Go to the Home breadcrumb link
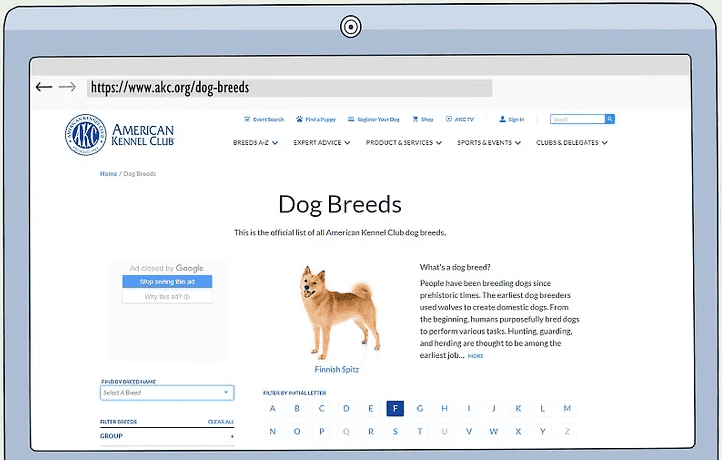Image resolution: width=722 pixels, height=460 pixels. [x=108, y=174]
